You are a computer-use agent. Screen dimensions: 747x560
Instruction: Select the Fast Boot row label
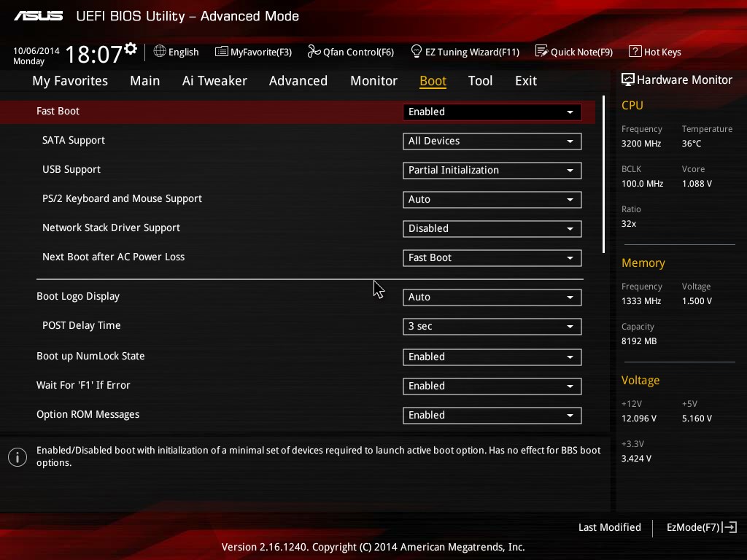(x=58, y=111)
